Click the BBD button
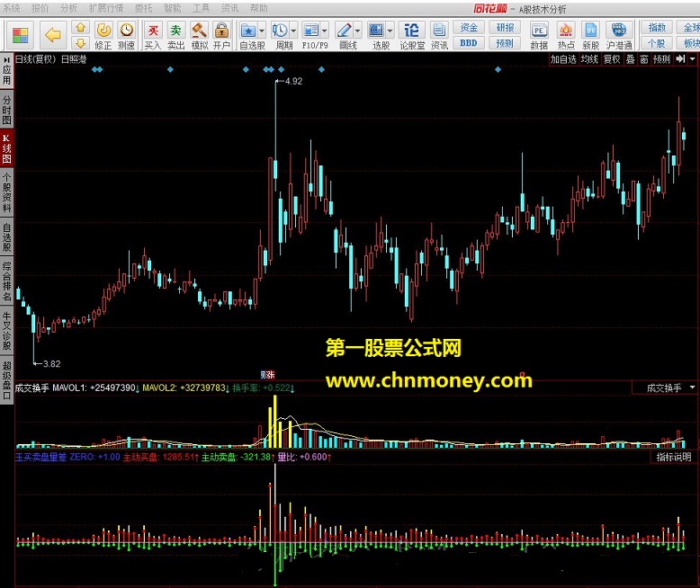This screenshot has width=700, height=588. tap(469, 43)
